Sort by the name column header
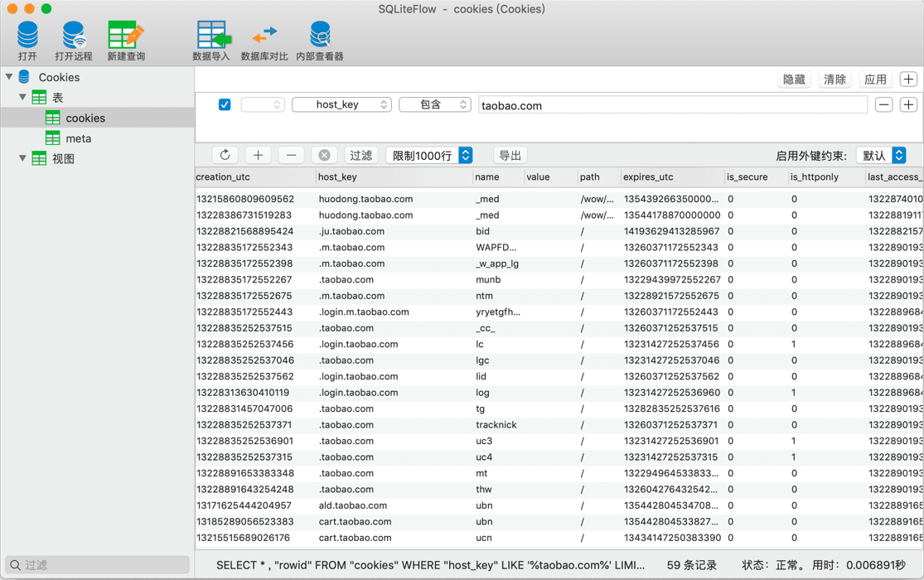This screenshot has height=580, width=924. point(498,176)
